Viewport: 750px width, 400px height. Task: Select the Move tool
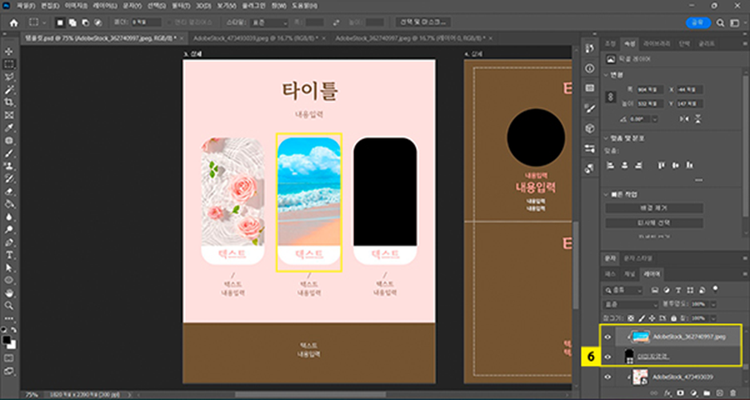(x=9, y=51)
